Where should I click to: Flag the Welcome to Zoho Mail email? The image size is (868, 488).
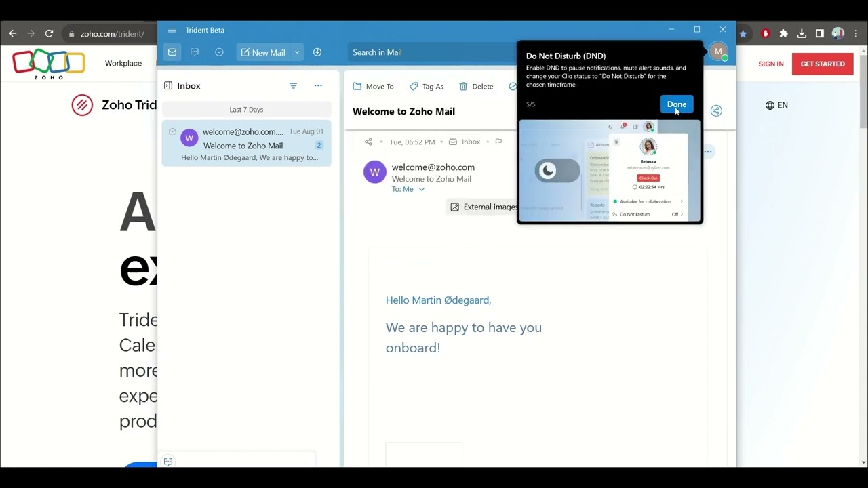click(498, 142)
